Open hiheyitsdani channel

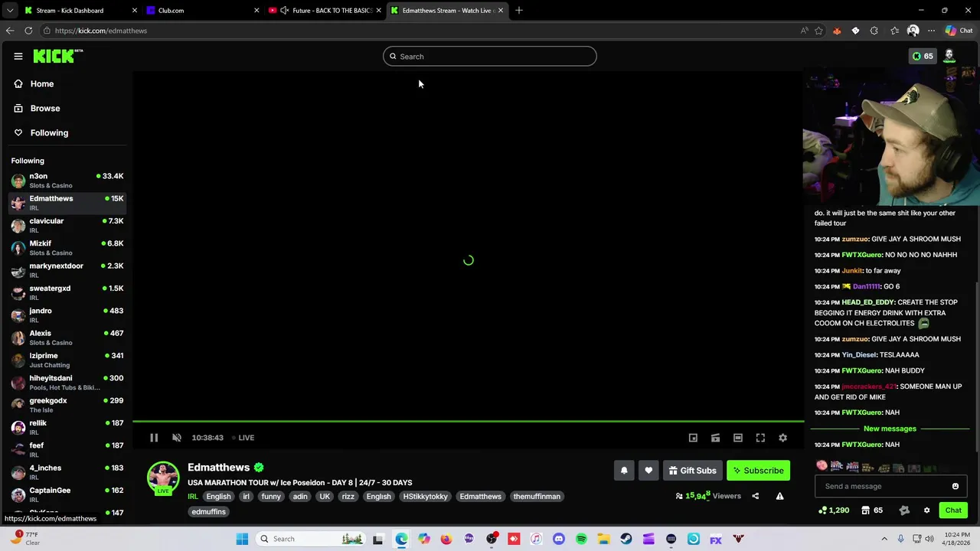(67, 382)
